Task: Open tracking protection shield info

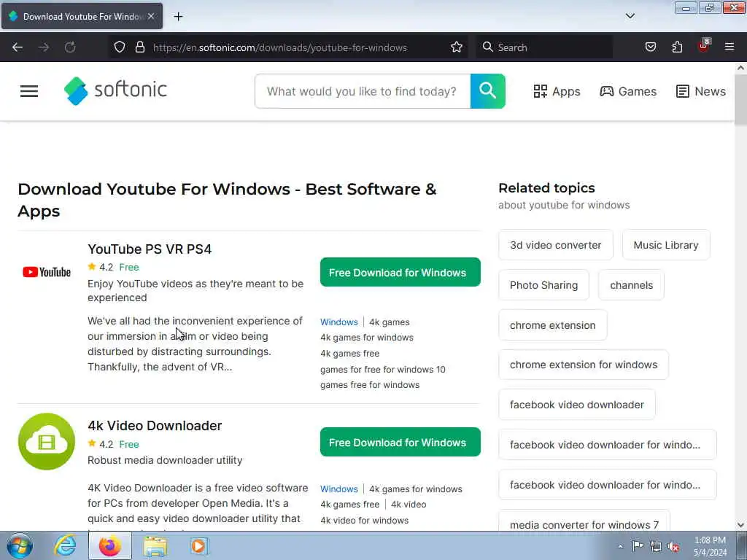Action: pyautogui.click(x=120, y=47)
